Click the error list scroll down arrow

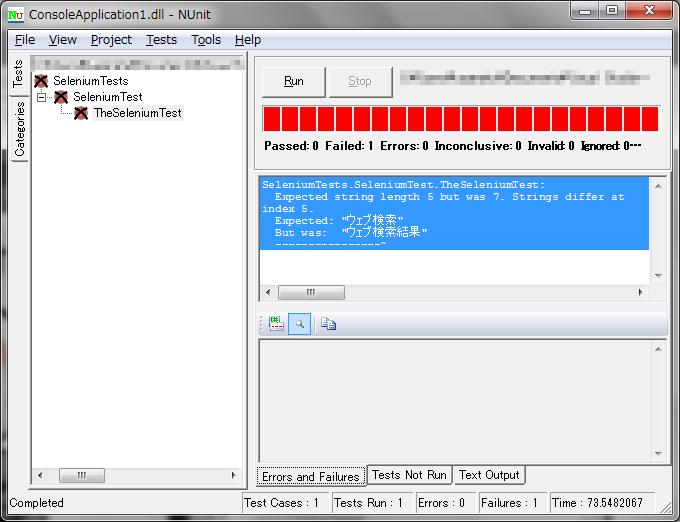pyautogui.click(x=658, y=276)
